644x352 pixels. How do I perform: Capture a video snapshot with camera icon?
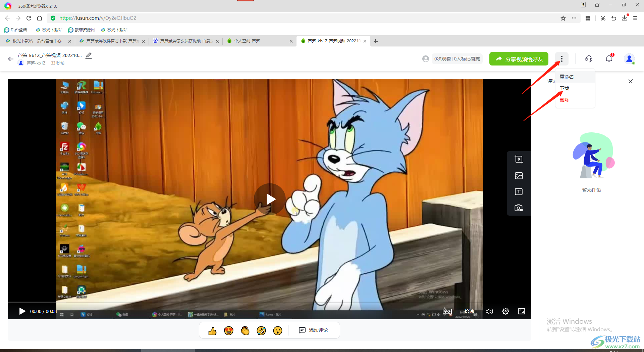click(519, 208)
